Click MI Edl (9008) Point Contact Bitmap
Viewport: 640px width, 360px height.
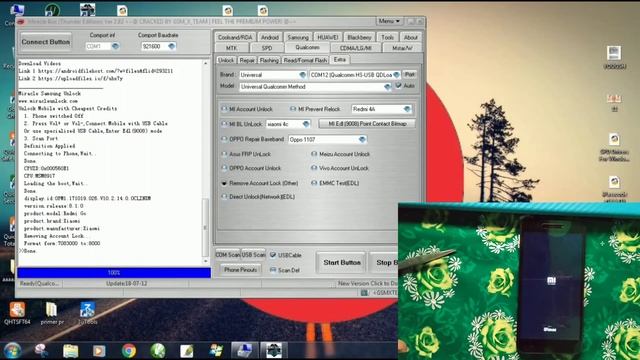pos(367,124)
